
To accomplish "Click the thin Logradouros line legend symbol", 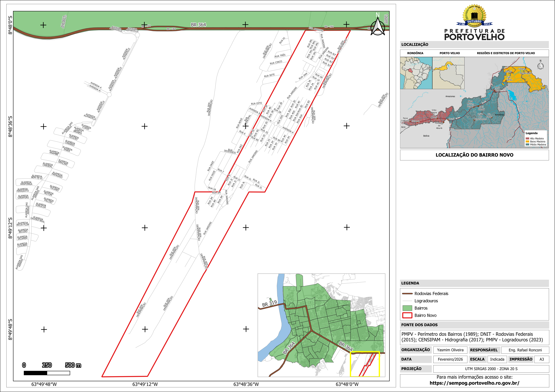I will click(x=407, y=301).
